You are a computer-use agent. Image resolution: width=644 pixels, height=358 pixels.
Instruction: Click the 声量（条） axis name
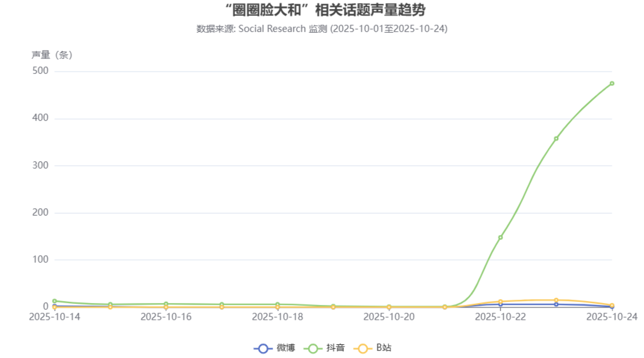click(x=52, y=55)
